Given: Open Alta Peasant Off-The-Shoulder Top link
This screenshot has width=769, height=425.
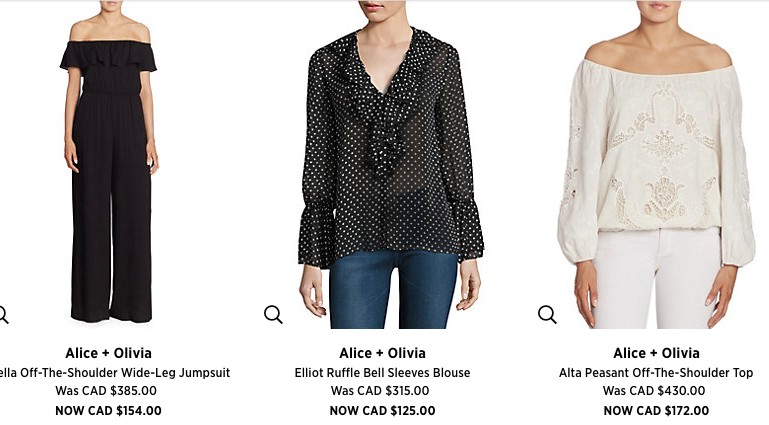Looking at the screenshot, I should (x=656, y=373).
